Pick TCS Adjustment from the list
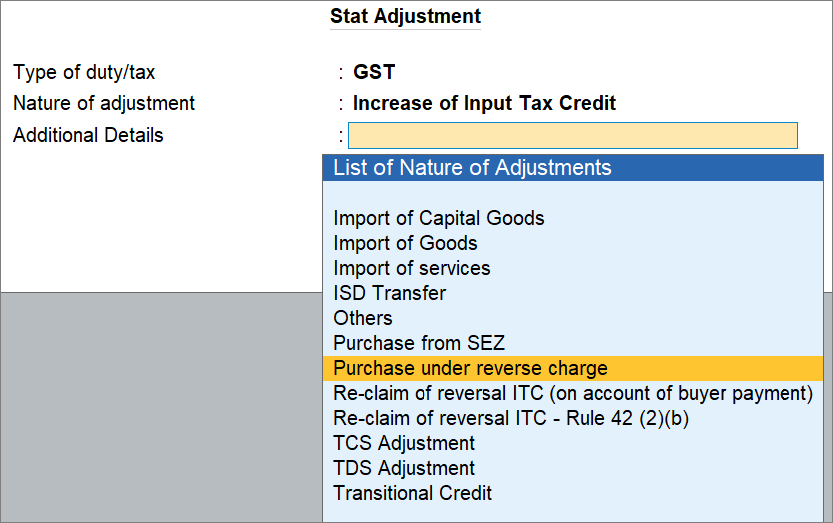Viewport: 833px width, 523px height. coord(404,443)
